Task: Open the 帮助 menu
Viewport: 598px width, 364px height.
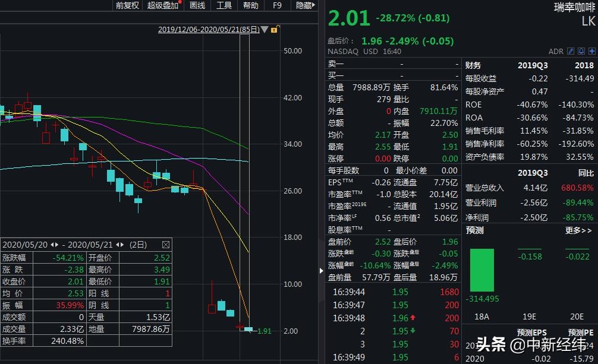Action: [x=250, y=6]
